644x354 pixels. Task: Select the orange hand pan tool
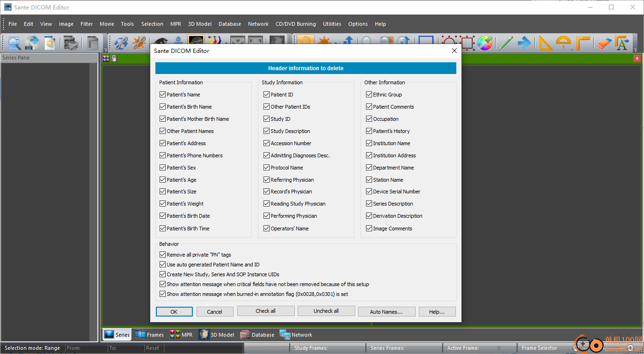(306, 40)
